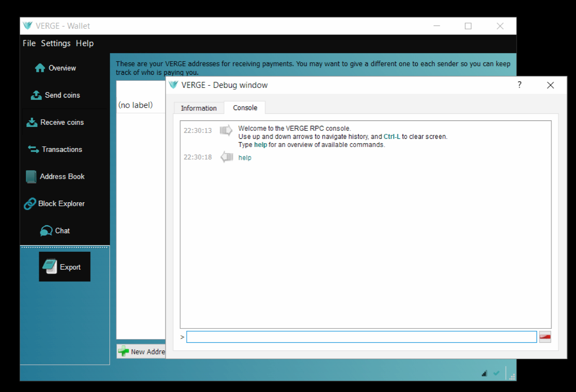Click the Debug window help question mark
Image resolution: width=576 pixels, height=392 pixels.
(x=519, y=85)
